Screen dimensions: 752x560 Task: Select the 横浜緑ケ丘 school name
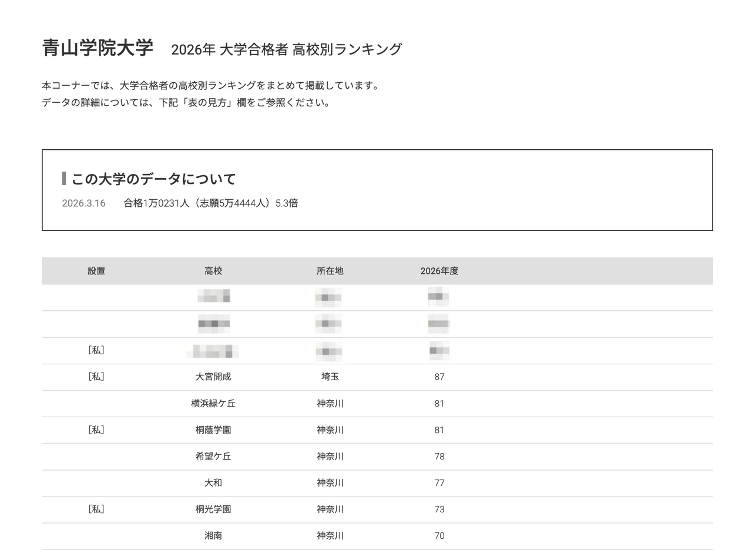213,403
